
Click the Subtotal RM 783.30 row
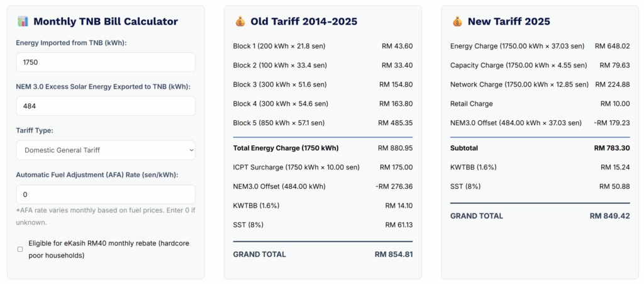pos(540,148)
